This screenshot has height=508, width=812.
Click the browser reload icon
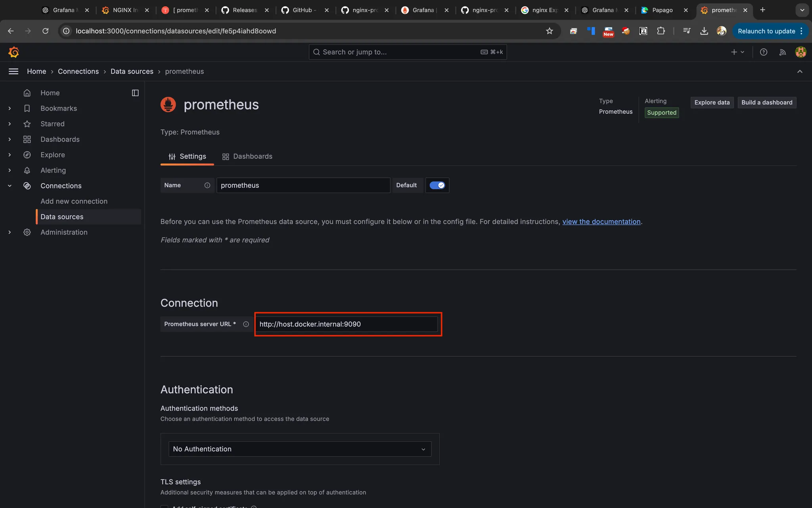coord(46,31)
